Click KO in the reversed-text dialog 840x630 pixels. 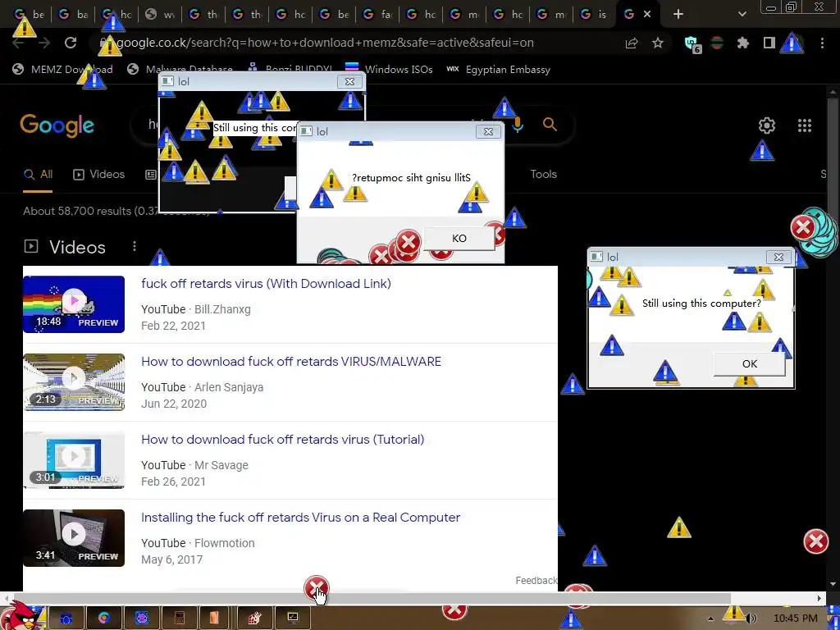(459, 239)
